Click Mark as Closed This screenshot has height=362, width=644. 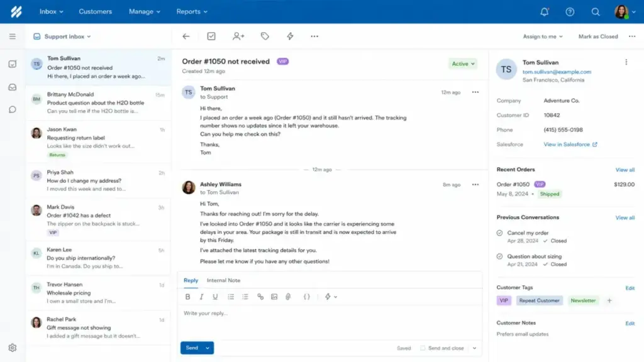[x=598, y=36]
